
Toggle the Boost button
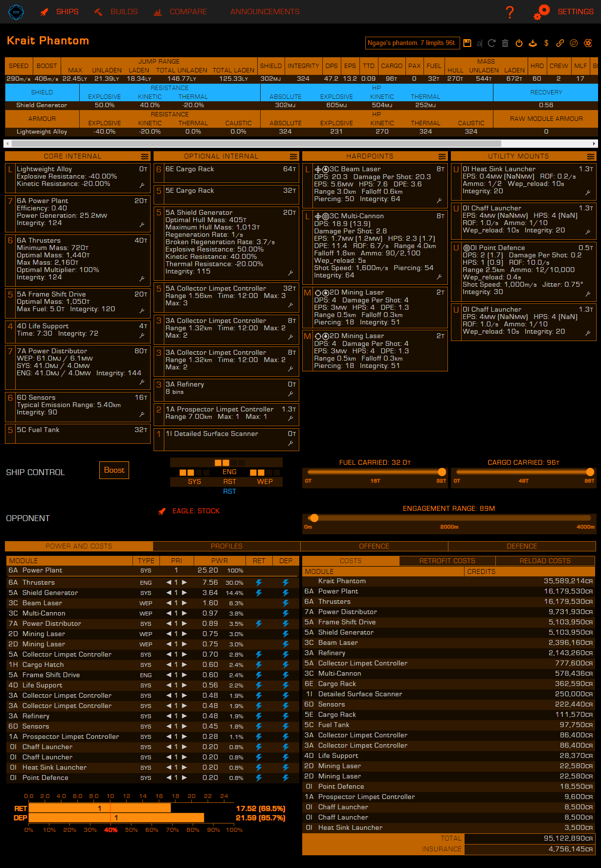[x=114, y=470]
